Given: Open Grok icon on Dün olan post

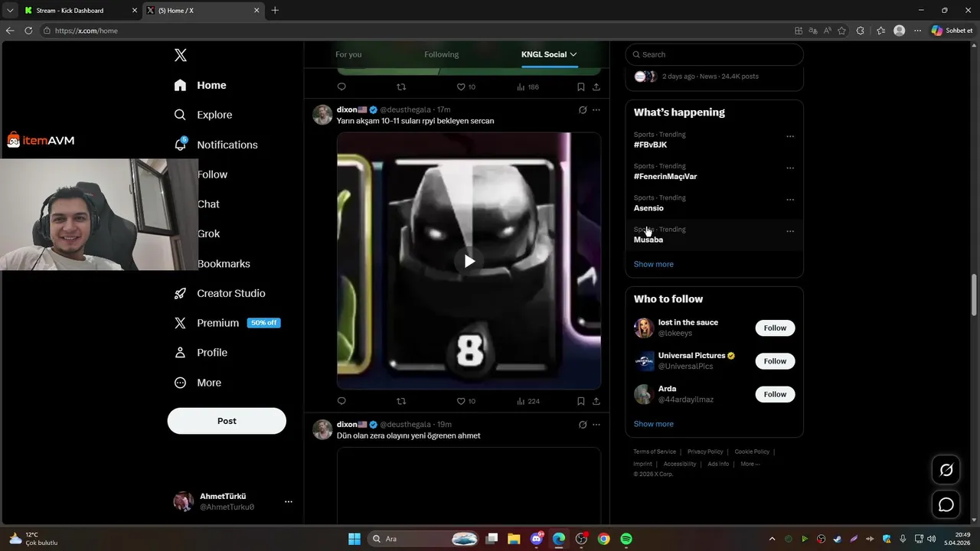Looking at the screenshot, I should click(583, 425).
